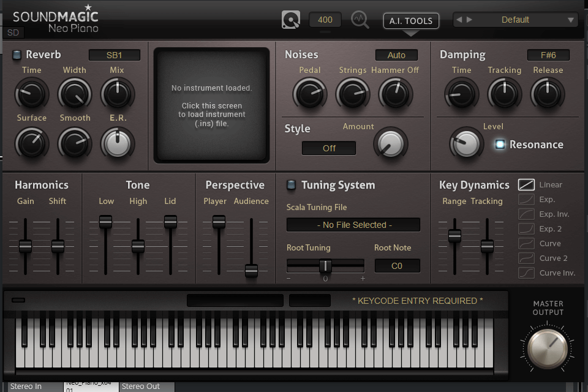Click the SoundMagic Neo Piano logo
Screen dimensions: 588x392
click(x=56, y=20)
